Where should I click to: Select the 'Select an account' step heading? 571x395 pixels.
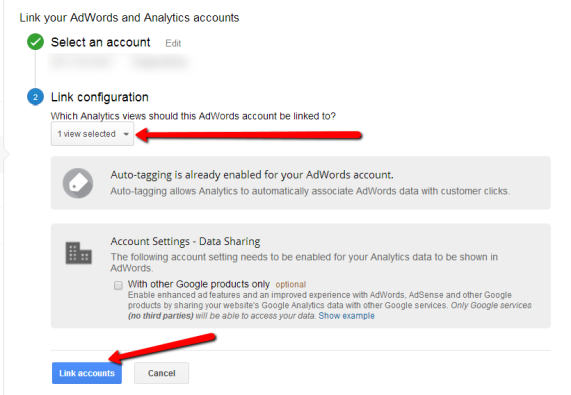click(101, 42)
